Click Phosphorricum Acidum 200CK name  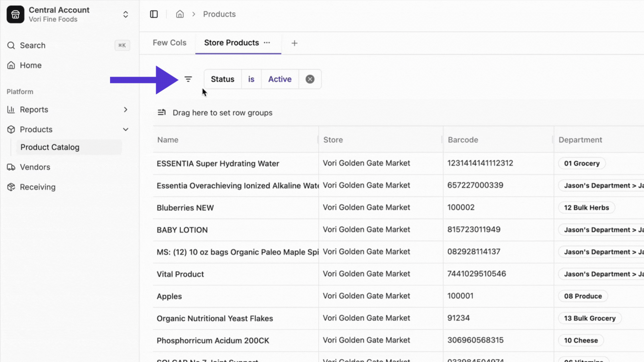coord(213,341)
